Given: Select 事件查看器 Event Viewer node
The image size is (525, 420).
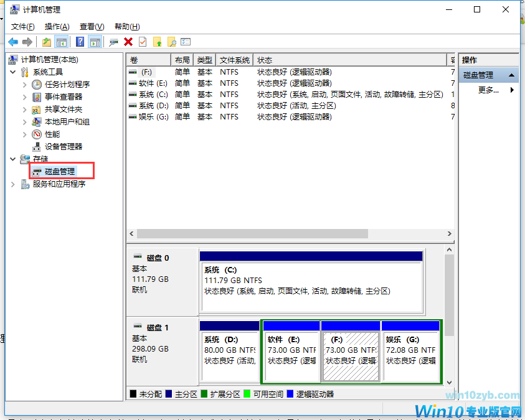Looking at the screenshot, I should click(x=63, y=96).
